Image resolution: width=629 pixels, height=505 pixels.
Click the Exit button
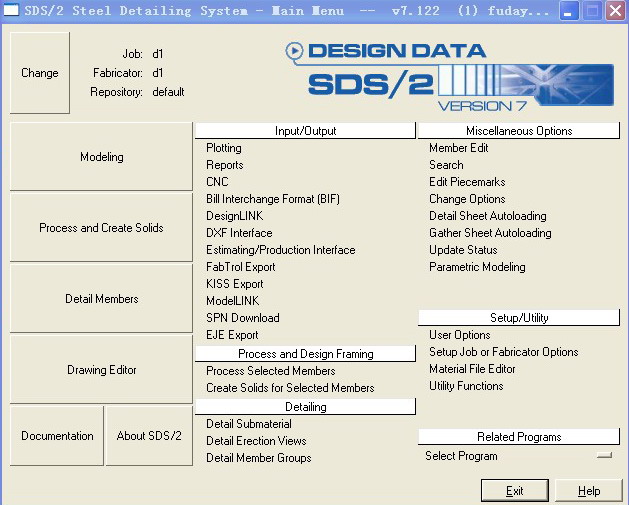(x=515, y=491)
